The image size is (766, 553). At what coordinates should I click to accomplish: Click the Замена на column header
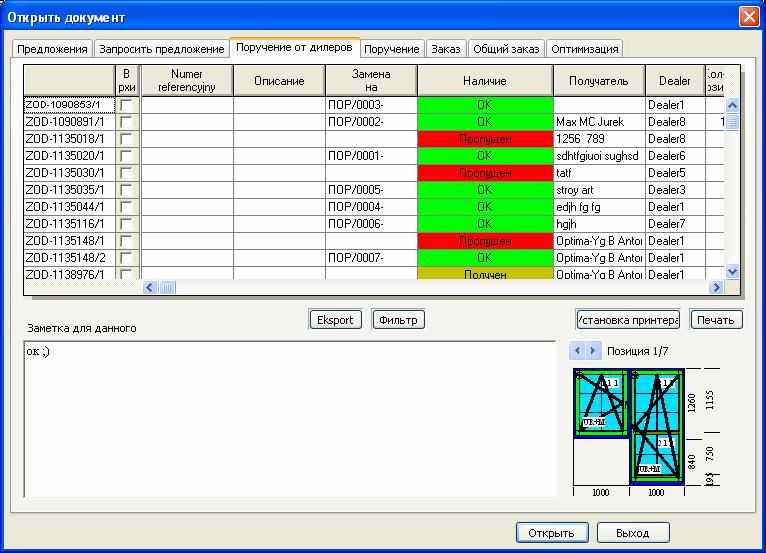coord(371,81)
